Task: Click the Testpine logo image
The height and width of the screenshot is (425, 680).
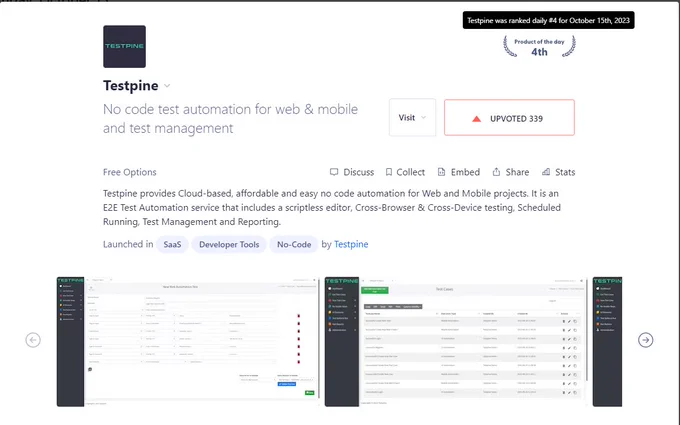Action: click(x=124, y=46)
